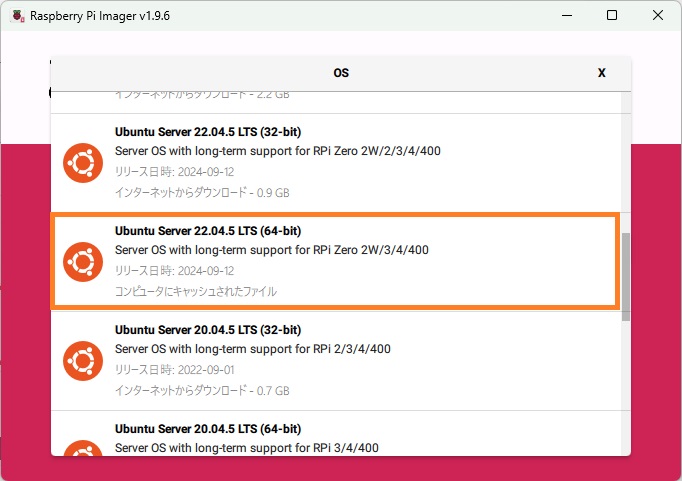Click scrollbar track above the thumb
Viewport: 682px width, 481px height.
point(626,160)
